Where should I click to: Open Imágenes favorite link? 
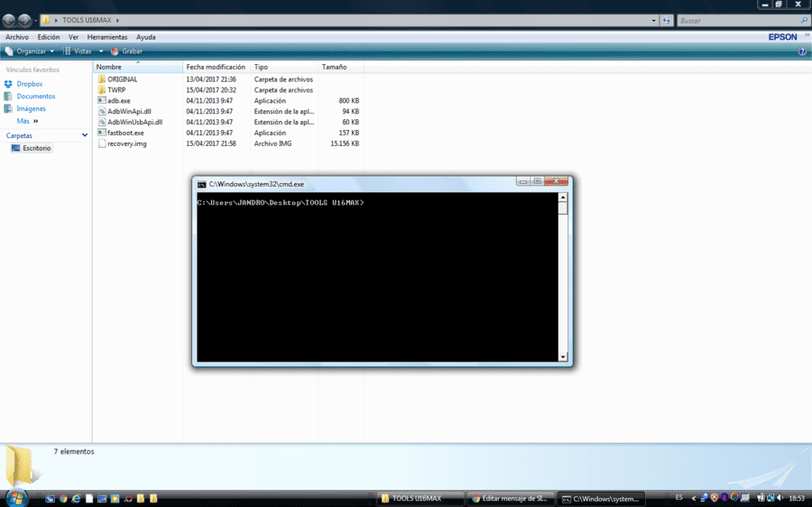pos(31,109)
